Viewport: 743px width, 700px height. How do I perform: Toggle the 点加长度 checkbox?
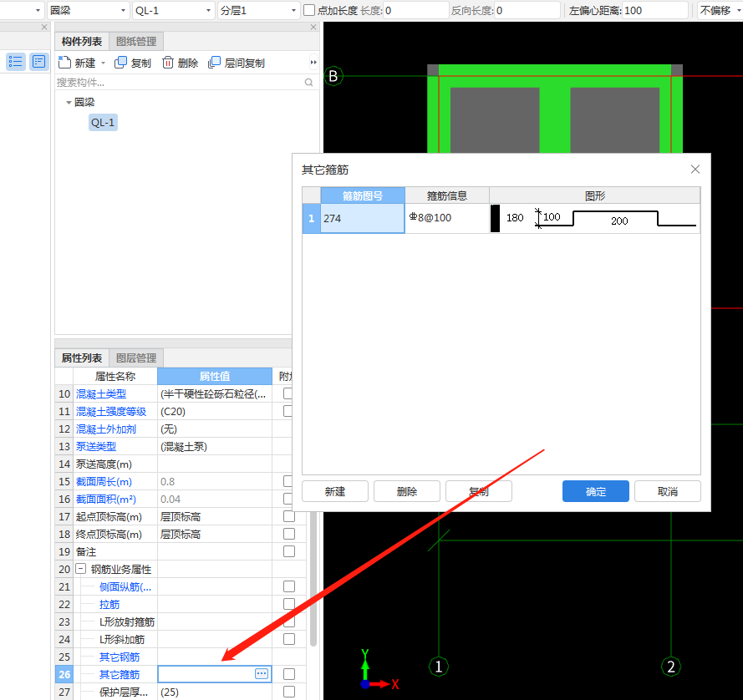pyautogui.click(x=309, y=10)
